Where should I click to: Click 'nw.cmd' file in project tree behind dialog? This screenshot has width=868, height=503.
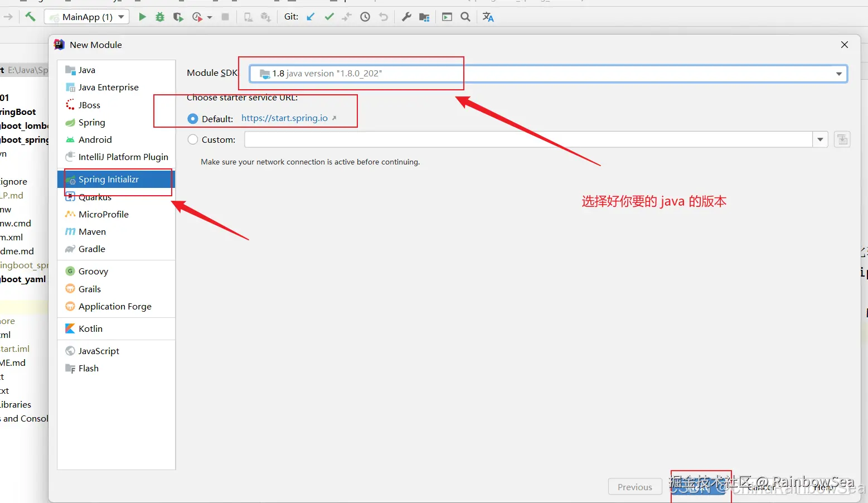click(x=16, y=223)
